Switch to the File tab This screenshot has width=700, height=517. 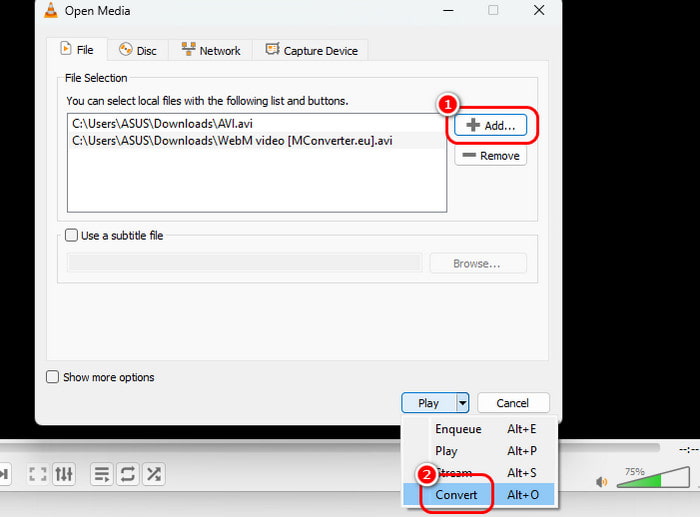click(77, 50)
